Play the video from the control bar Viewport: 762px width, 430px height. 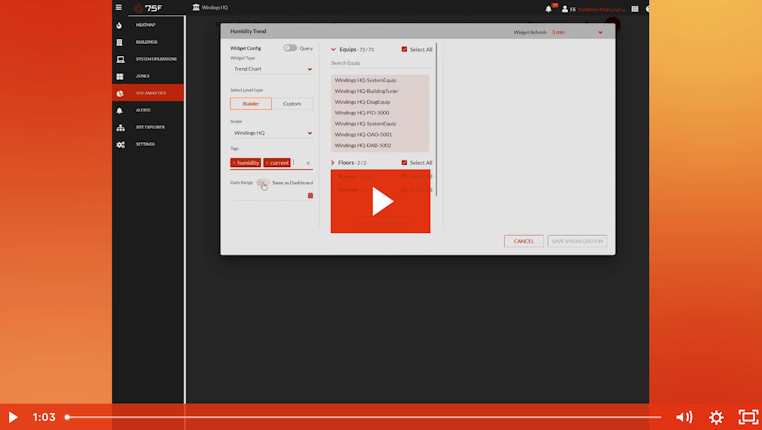click(13, 417)
